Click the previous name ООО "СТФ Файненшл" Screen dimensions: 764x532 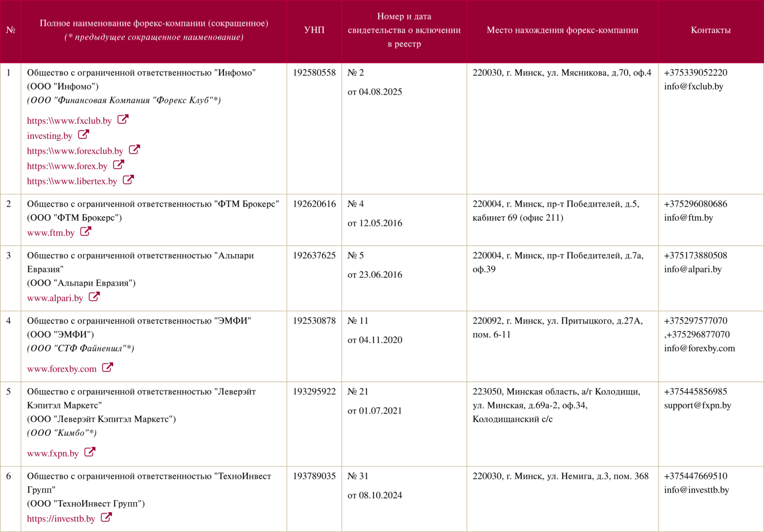(80, 348)
